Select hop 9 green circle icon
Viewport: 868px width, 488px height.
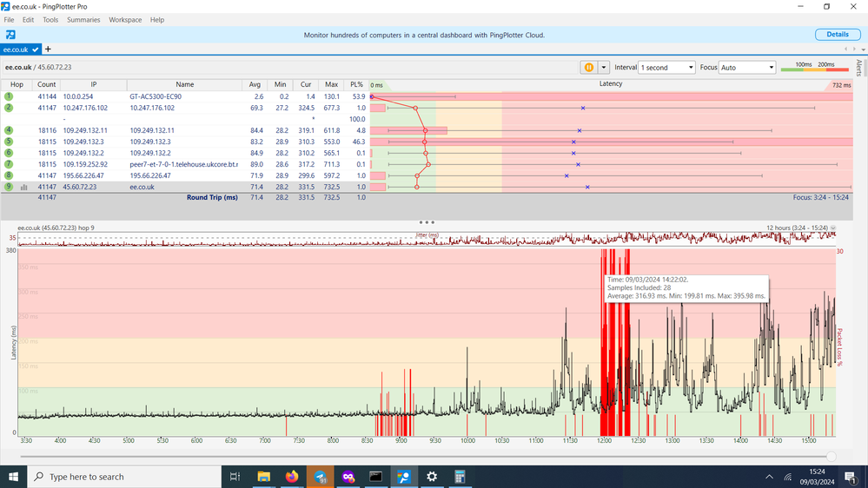click(9, 187)
